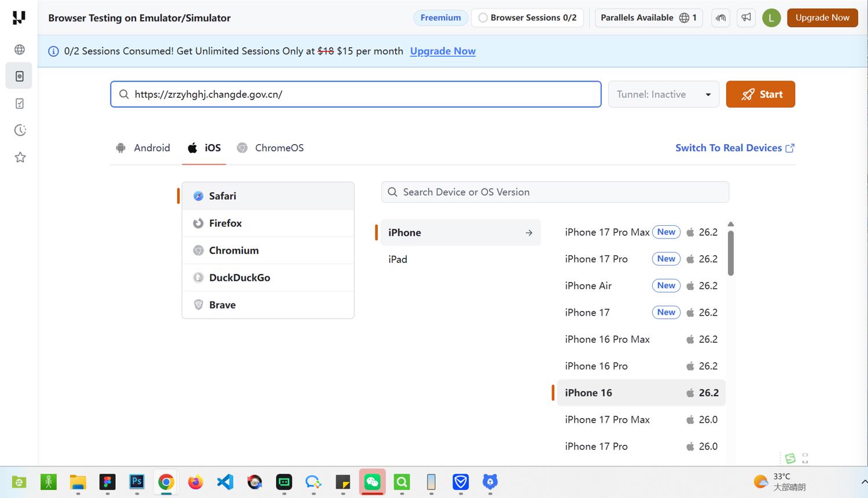
Task: Click the device list scroll-up arrow
Action: (x=731, y=224)
